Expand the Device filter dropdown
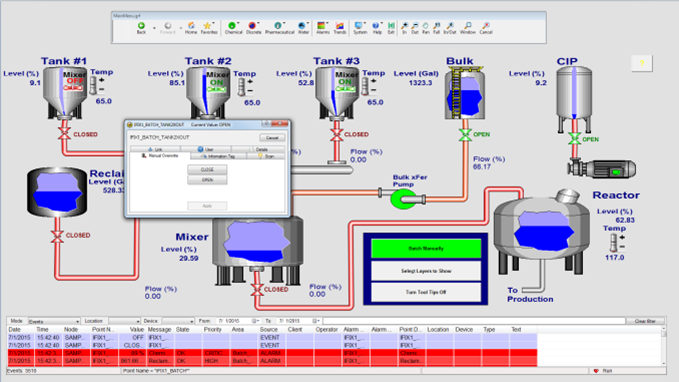This screenshot has width=679, height=382. coord(178,321)
